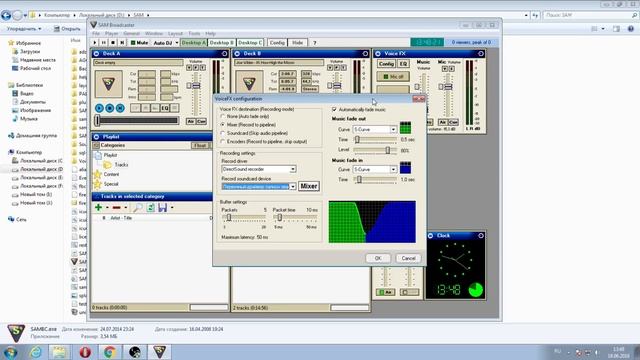Click the green Refresh icon in playlist toolbar
Image resolution: width=640 pixels, height=360 pixels.
pyautogui.click(x=151, y=207)
